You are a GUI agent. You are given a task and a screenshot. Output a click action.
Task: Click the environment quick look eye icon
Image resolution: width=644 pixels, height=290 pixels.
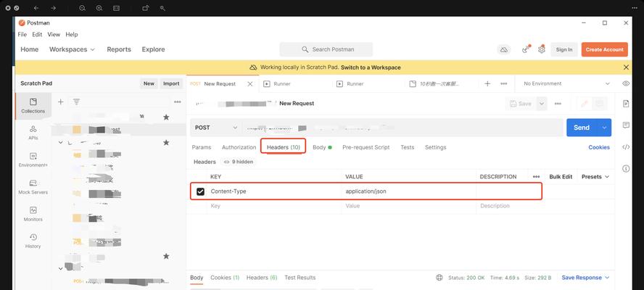pyautogui.click(x=626, y=83)
